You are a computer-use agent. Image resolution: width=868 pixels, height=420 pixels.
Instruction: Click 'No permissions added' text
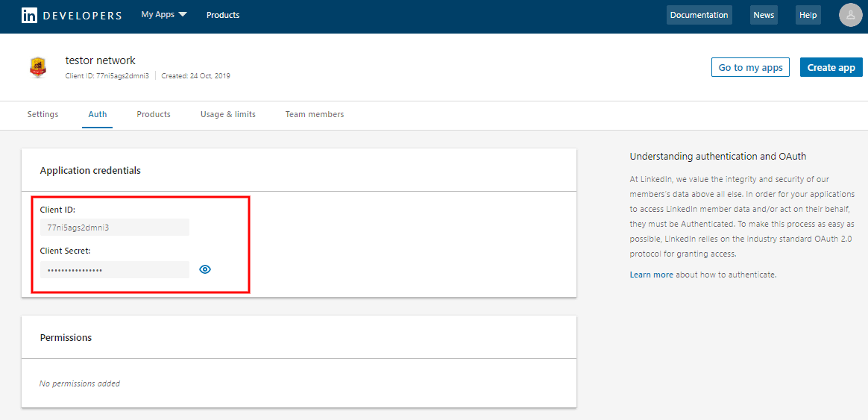pyautogui.click(x=80, y=383)
